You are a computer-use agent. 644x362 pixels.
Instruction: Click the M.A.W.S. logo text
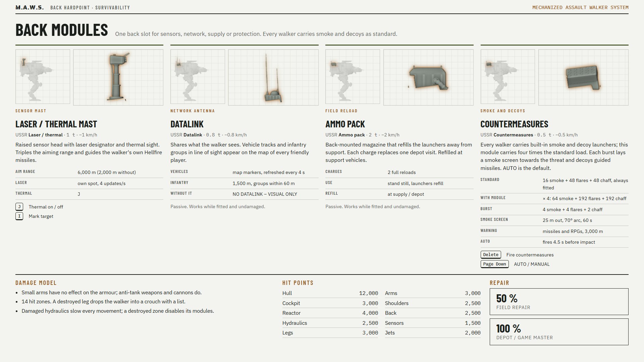coord(30,7)
